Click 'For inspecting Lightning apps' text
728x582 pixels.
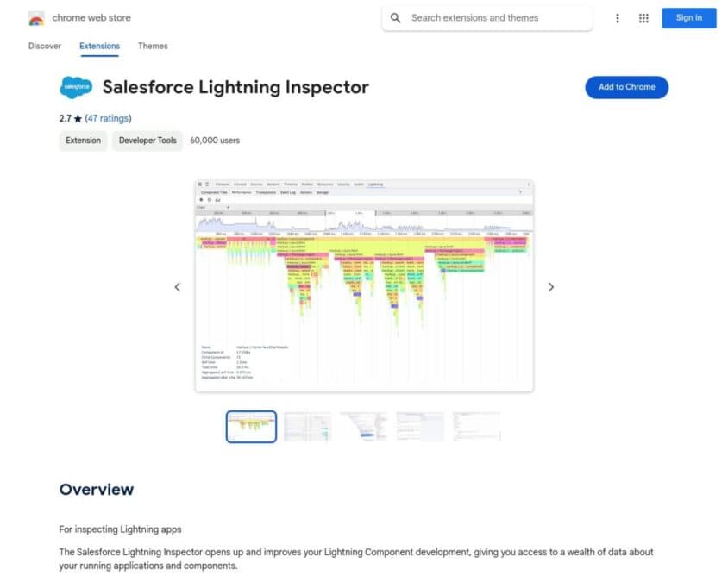[120, 529]
